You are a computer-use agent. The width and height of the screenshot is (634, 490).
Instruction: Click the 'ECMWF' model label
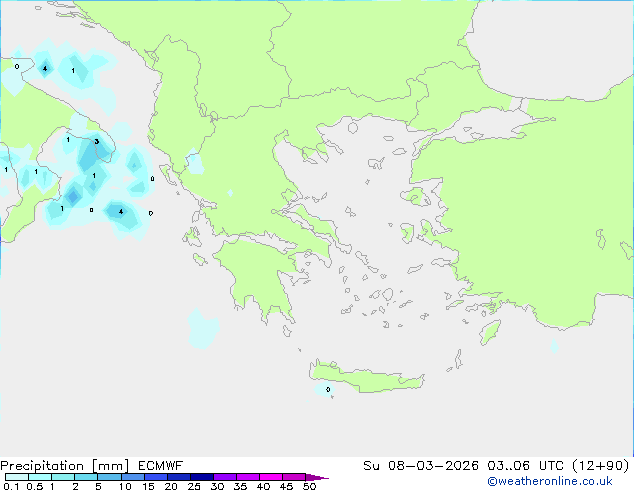161,466
